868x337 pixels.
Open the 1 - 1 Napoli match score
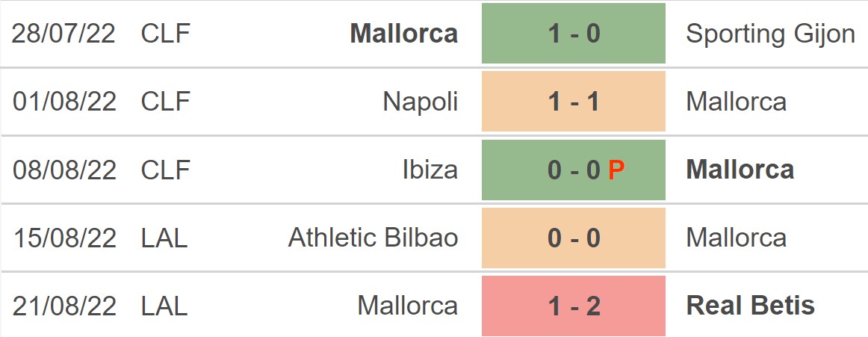(x=573, y=102)
